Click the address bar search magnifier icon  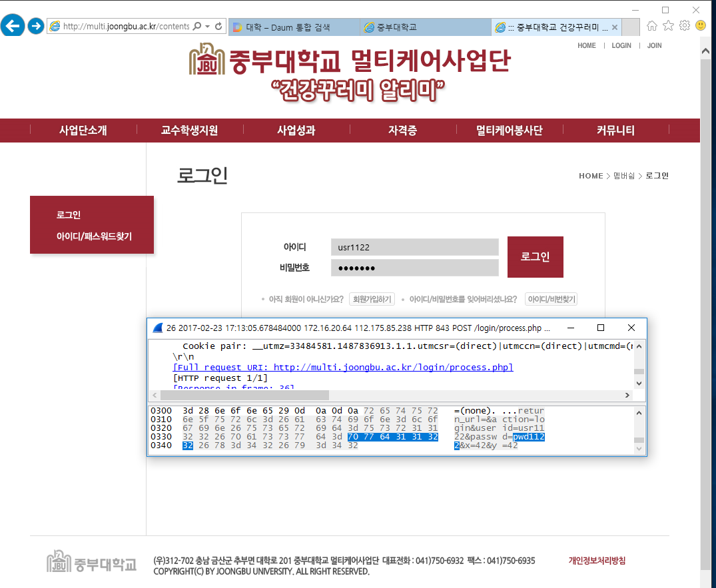coord(197,26)
